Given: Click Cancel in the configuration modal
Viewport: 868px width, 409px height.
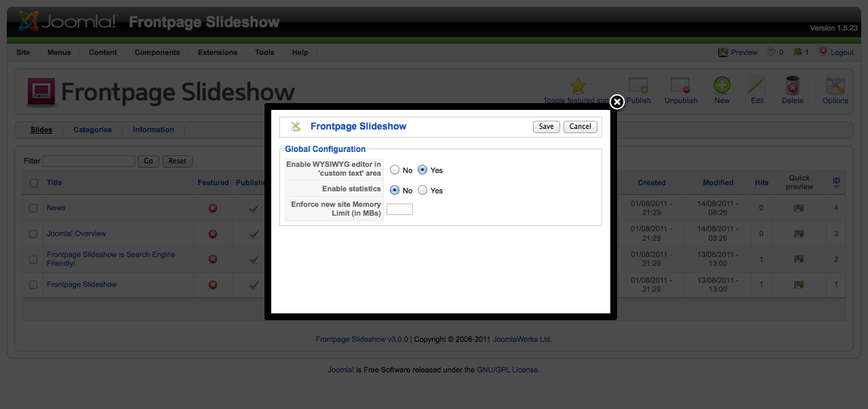Looking at the screenshot, I should pos(580,126).
